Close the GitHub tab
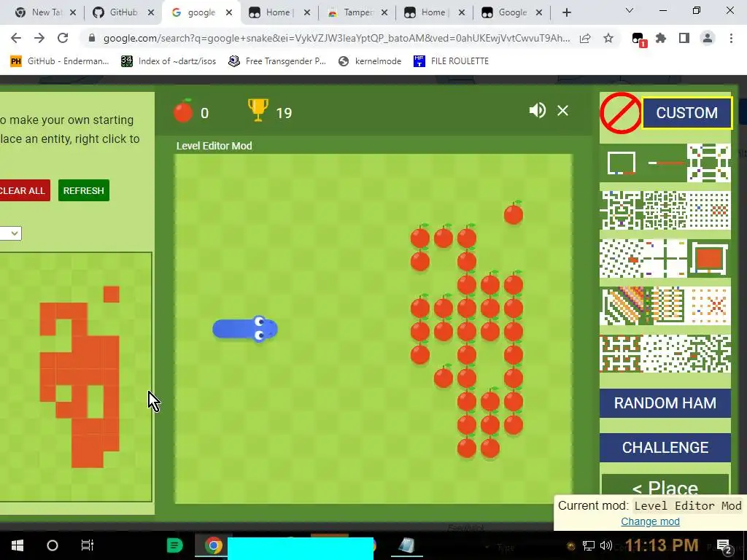747x560 pixels. (x=151, y=13)
